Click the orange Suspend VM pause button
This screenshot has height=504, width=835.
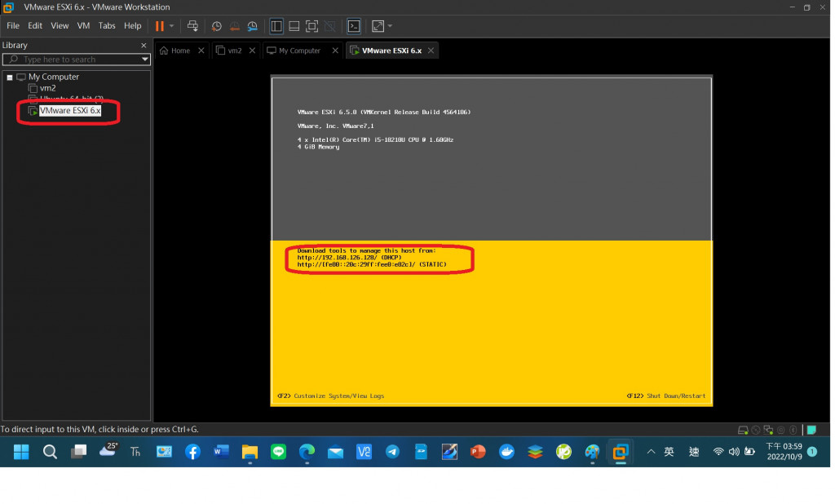[x=159, y=26]
